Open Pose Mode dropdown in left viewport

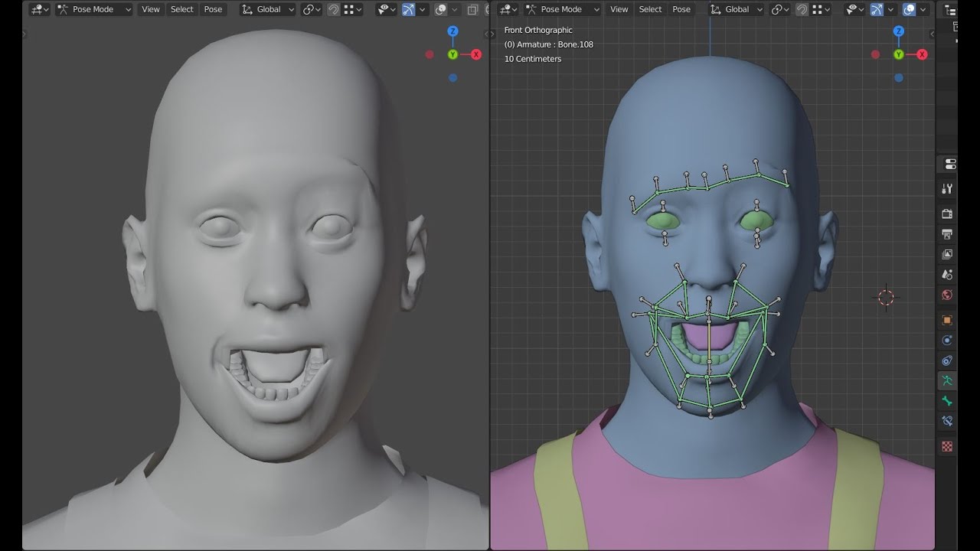click(94, 9)
